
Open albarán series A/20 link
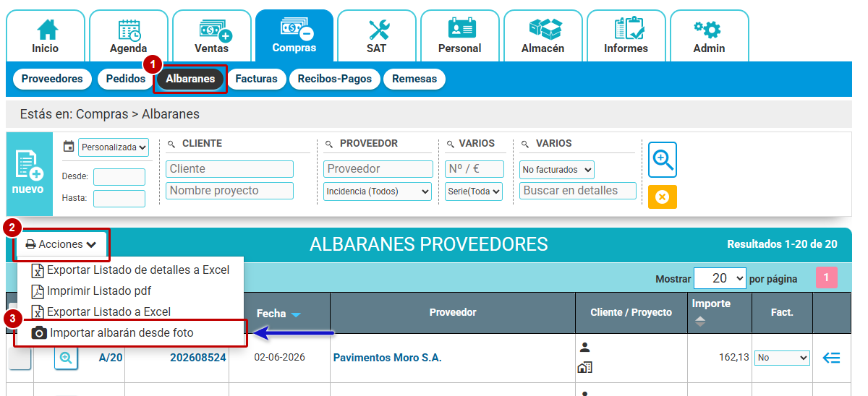(x=111, y=358)
